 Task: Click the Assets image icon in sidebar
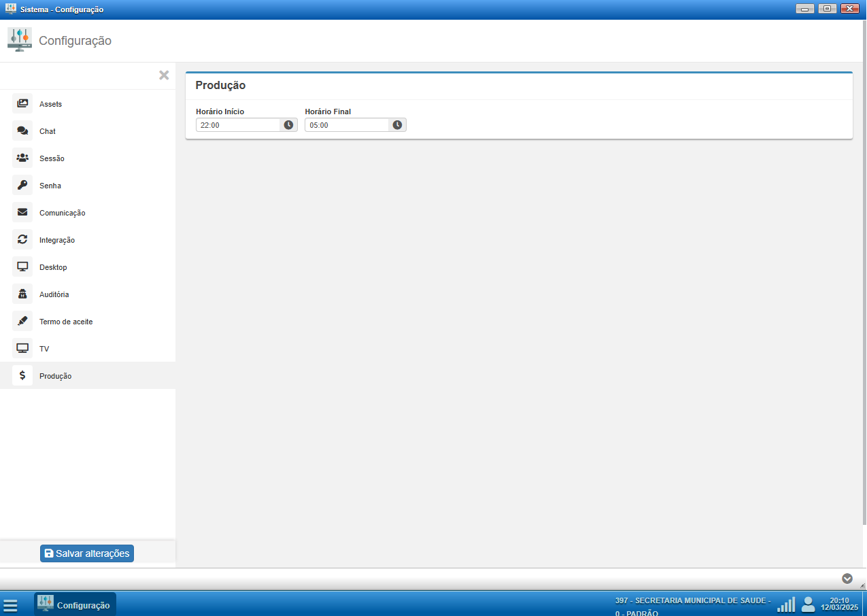pyautogui.click(x=22, y=104)
